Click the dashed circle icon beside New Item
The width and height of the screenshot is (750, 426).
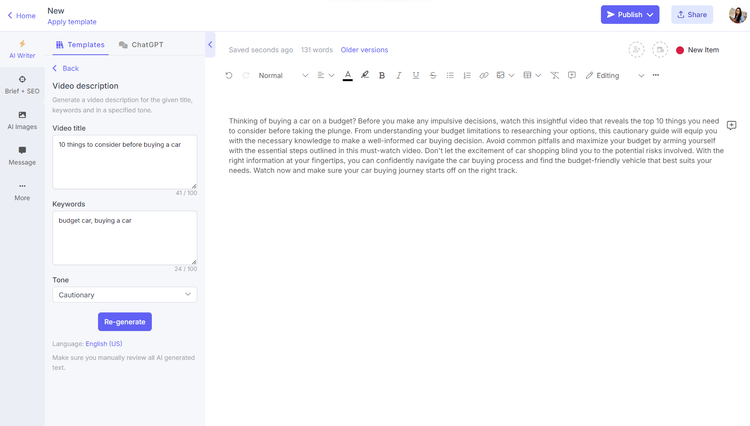click(x=660, y=50)
